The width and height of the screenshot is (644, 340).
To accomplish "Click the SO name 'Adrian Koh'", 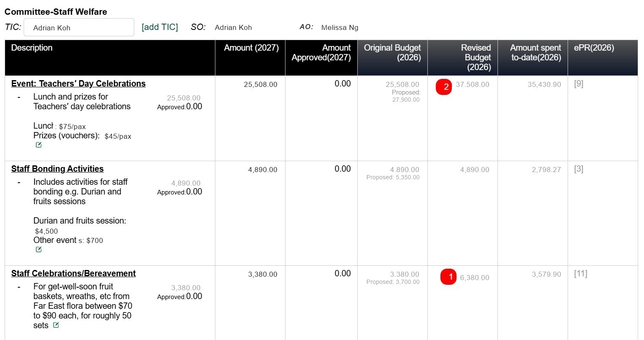I will coord(233,27).
